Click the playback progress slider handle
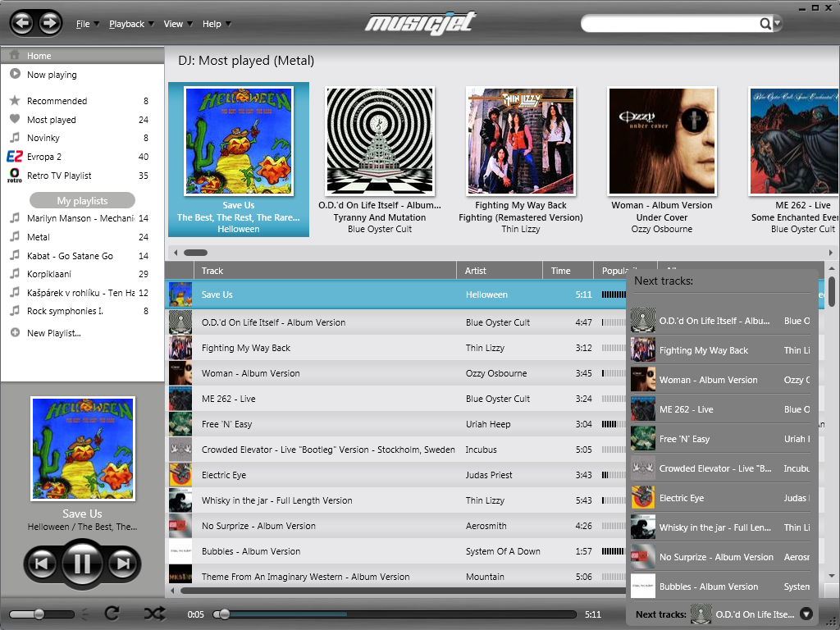The width and height of the screenshot is (840, 630). point(224,614)
